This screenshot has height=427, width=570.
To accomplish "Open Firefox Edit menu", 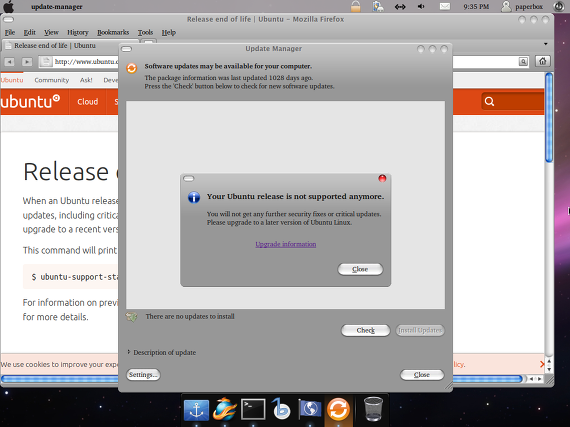I will 29,32.
